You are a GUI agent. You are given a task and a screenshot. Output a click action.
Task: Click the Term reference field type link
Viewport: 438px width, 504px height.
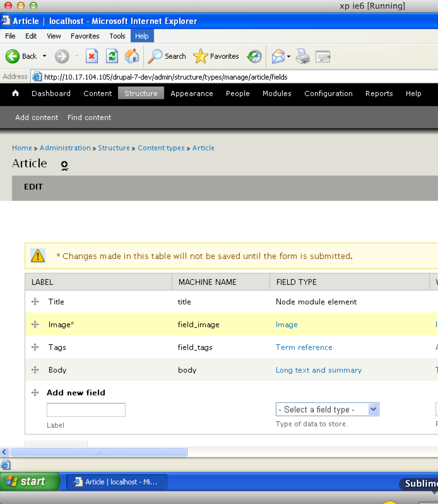[304, 347]
